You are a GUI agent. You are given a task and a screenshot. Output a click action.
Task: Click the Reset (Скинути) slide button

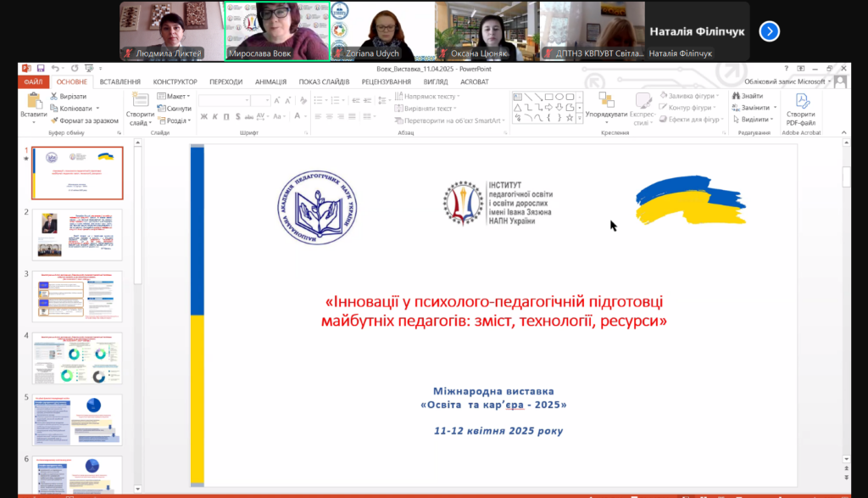(x=177, y=109)
